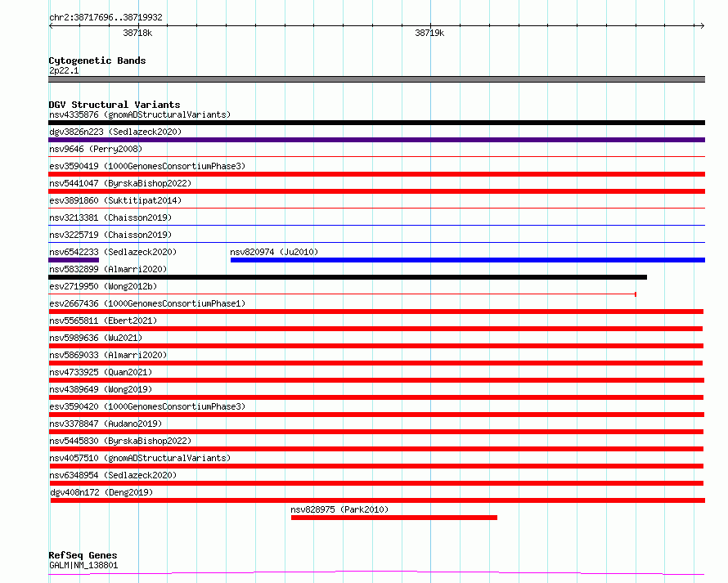Click the blue nsv820974 Ju2010 bar

[x=468, y=260]
